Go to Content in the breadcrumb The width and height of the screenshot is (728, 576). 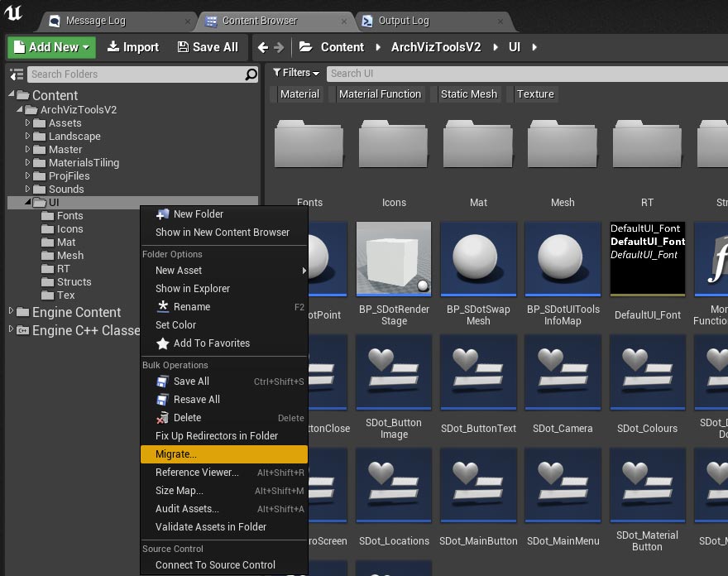(342, 47)
